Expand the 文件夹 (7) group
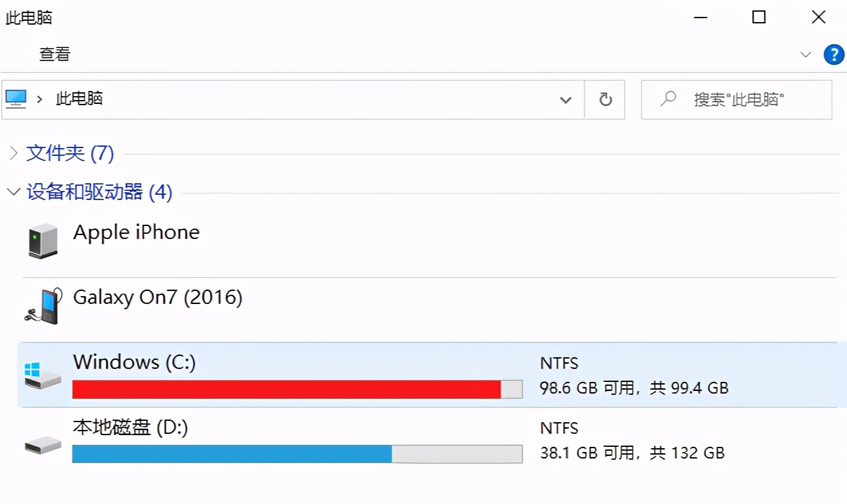Screen dimensions: 847x504 [13, 153]
